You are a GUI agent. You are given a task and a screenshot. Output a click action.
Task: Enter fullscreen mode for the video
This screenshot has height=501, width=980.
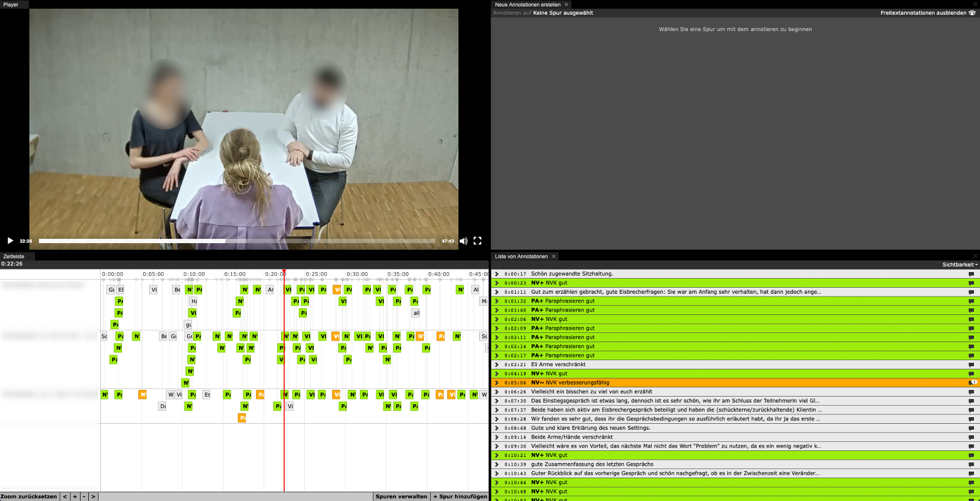tap(477, 241)
